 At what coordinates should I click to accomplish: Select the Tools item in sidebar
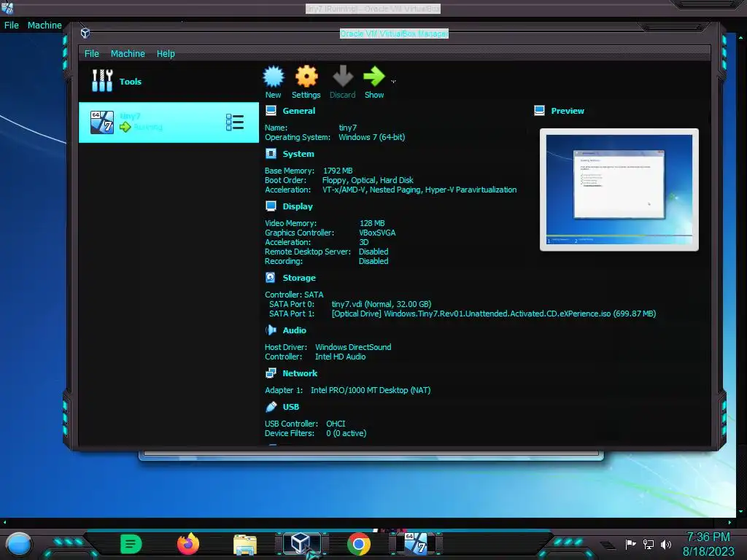click(169, 82)
